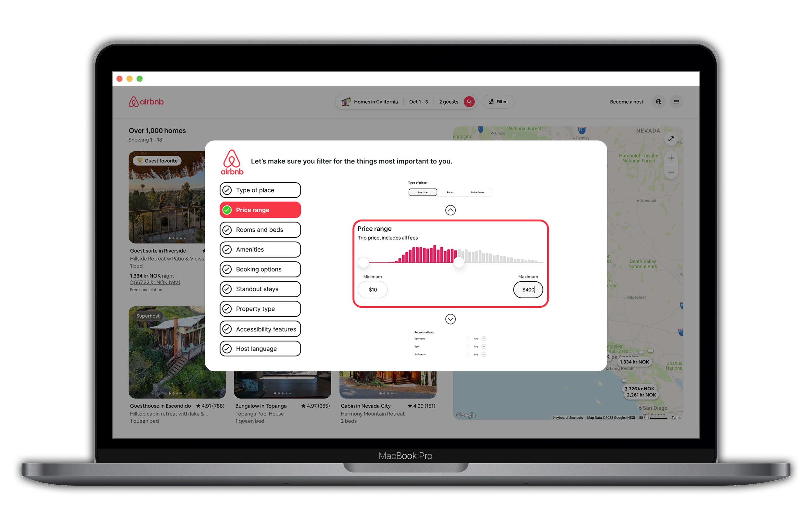The image size is (812, 510).
Task: Click the Minimum price input field
Action: [x=372, y=289]
